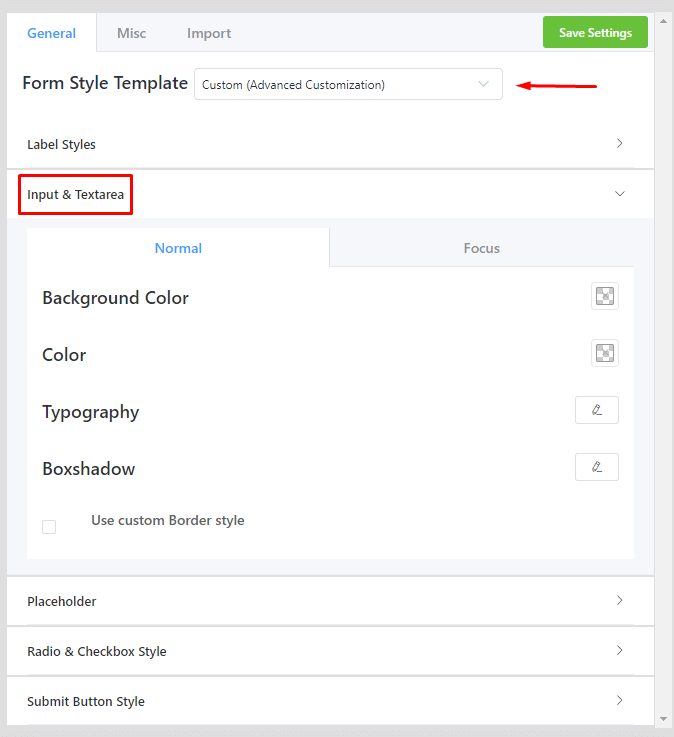Open the Form Style Template dropdown
This screenshot has width=674, height=737.
click(348, 85)
